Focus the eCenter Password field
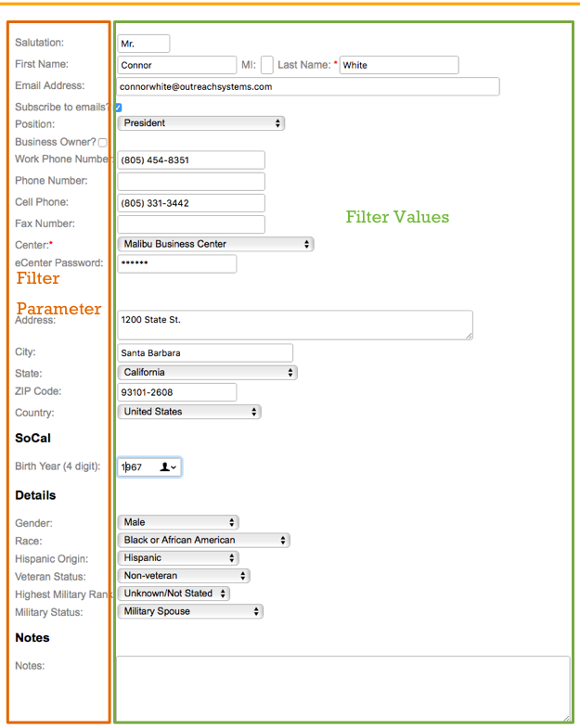This screenshot has height=728, width=580. pos(177,263)
